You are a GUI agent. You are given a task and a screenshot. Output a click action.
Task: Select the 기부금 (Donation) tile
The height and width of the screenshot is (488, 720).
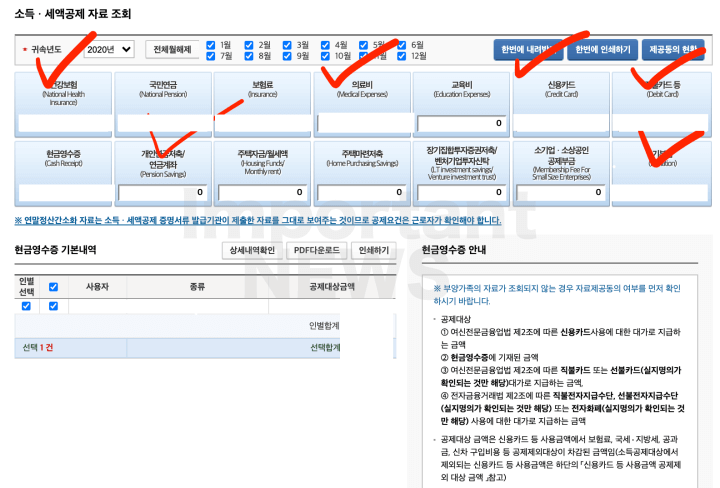[662, 174]
